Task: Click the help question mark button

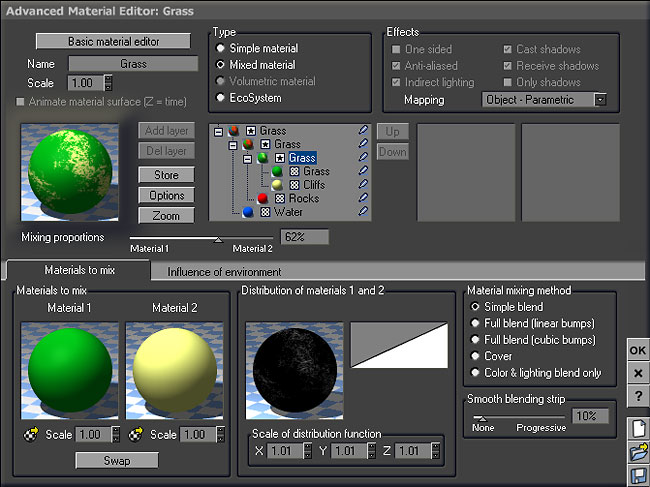Action: [637, 395]
